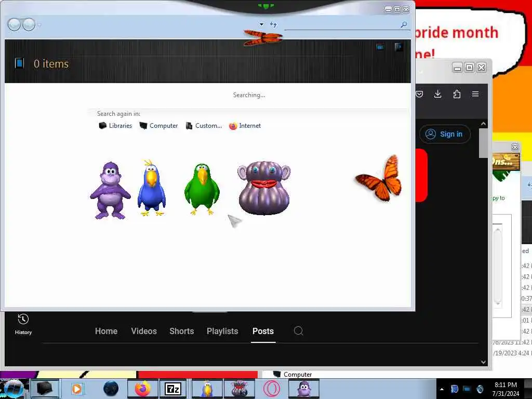Switch to Firefox on the taskbar
This screenshot has width=532, height=399.
point(142,389)
